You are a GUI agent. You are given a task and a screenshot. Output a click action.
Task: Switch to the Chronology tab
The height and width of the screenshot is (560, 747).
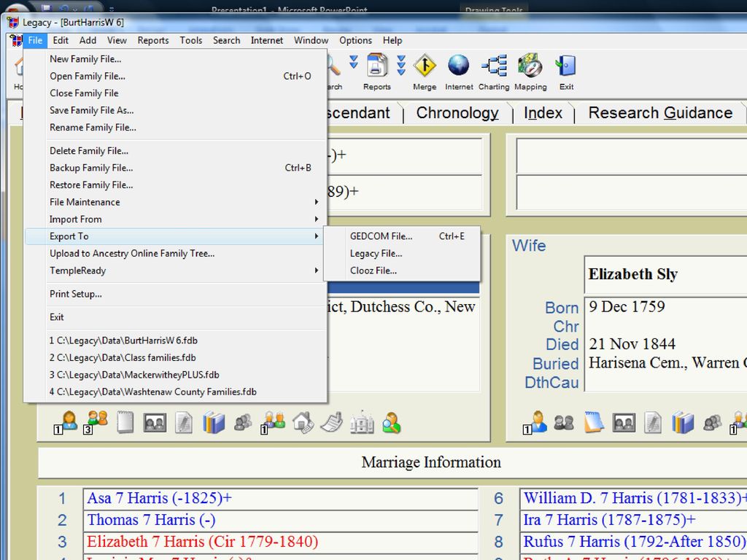(x=457, y=113)
